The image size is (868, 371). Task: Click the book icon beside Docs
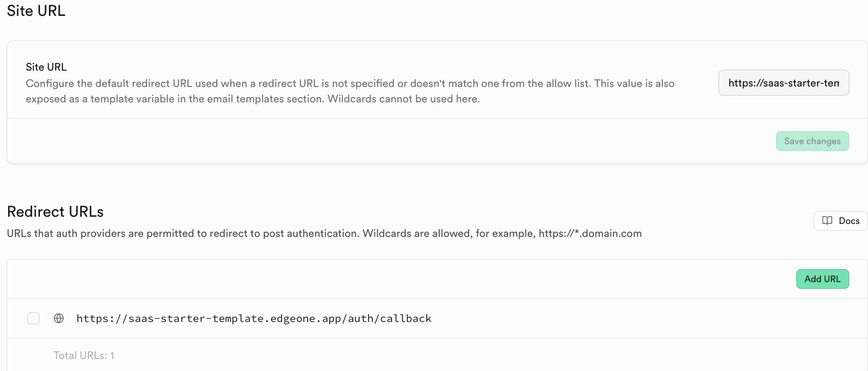(827, 221)
